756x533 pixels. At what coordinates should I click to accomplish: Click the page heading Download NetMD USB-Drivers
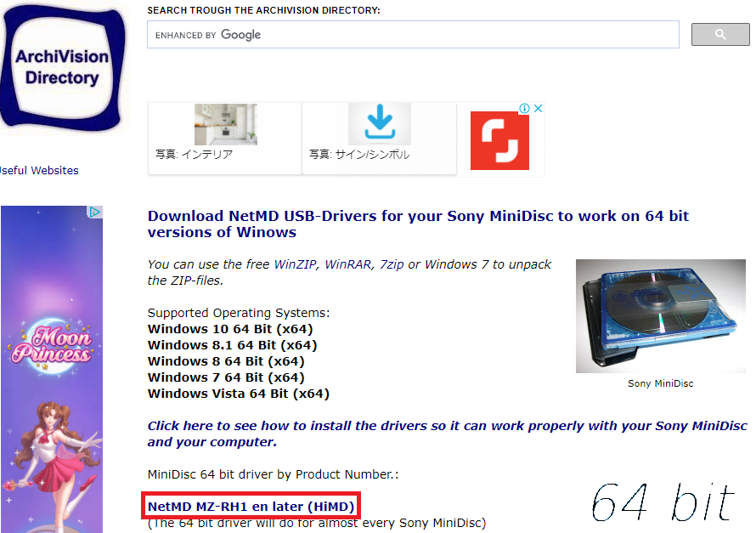(418, 224)
